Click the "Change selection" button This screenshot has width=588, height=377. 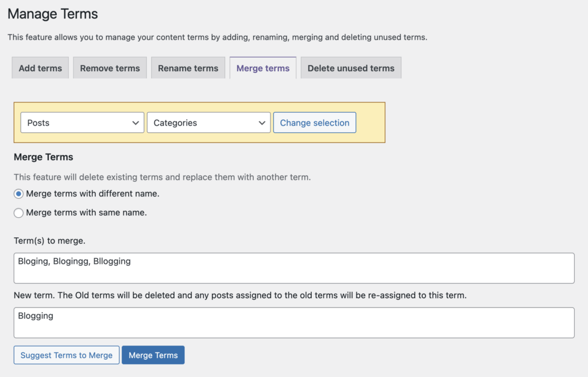tap(315, 122)
